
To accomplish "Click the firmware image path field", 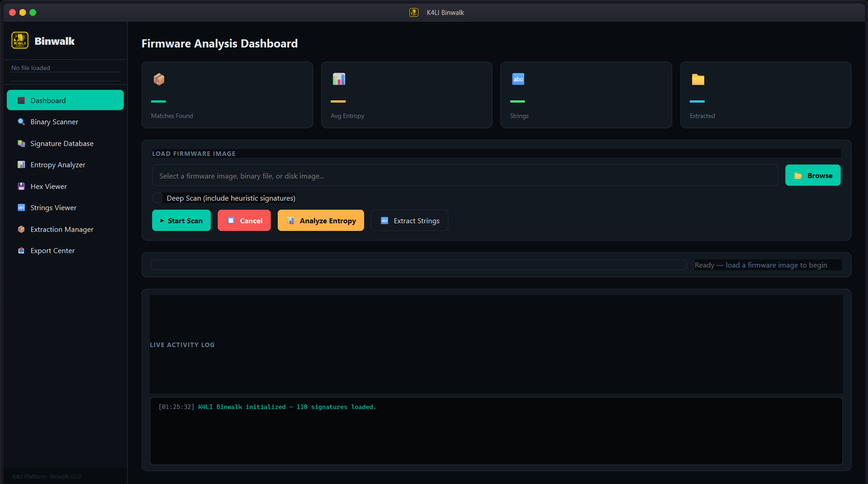I will [465, 176].
